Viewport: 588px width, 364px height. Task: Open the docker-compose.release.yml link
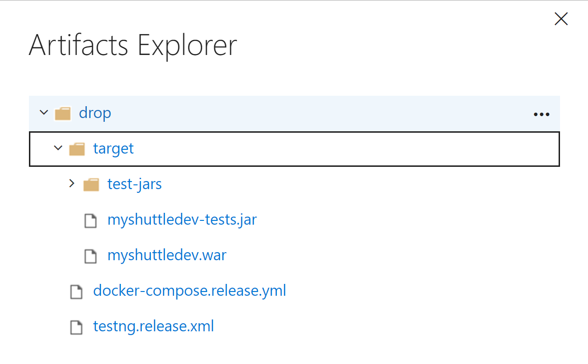point(190,291)
